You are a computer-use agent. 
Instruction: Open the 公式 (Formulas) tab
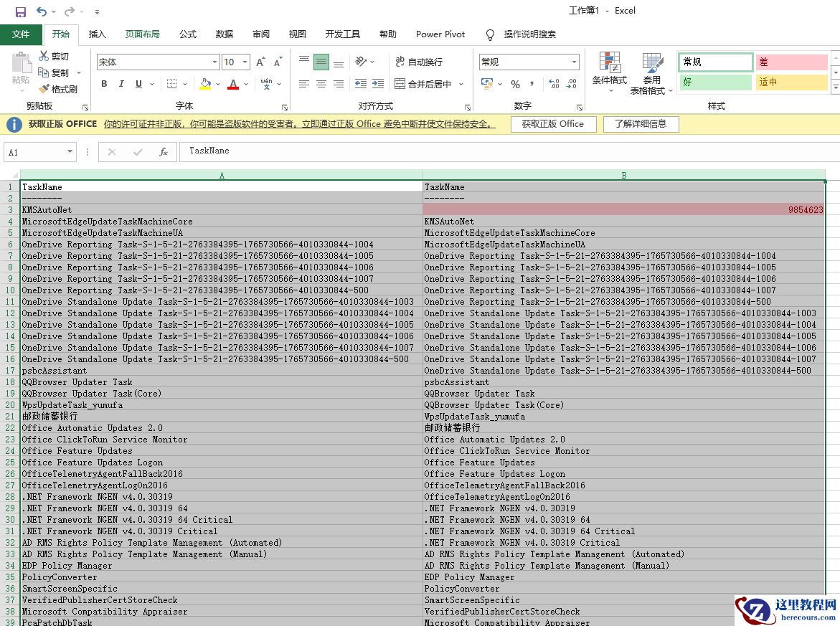[x=188, y=34]
